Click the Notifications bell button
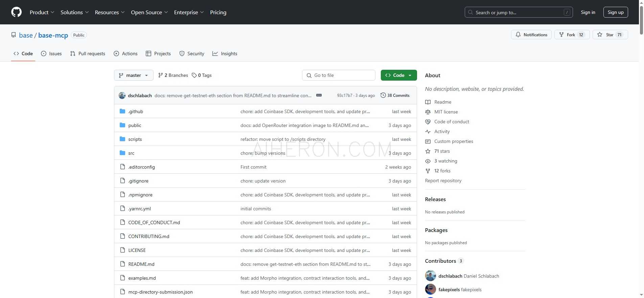The image size is (644, 298). (531, 35)
